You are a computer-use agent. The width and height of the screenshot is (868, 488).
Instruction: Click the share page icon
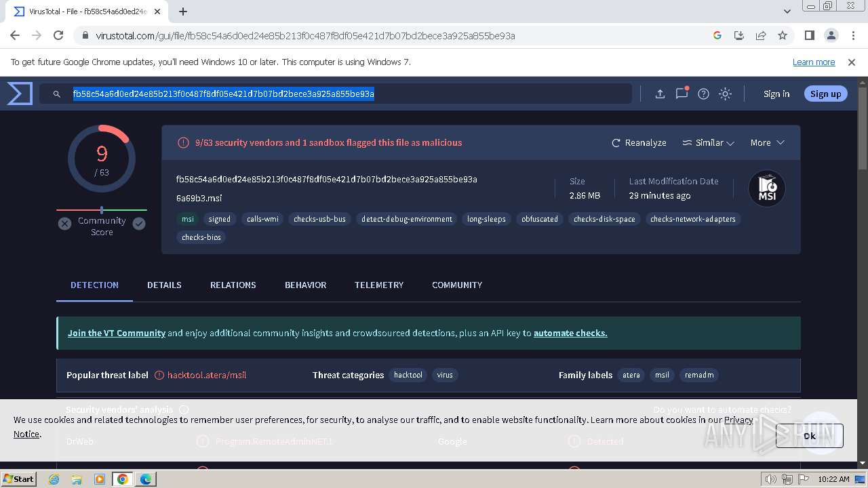click(761, 35)
